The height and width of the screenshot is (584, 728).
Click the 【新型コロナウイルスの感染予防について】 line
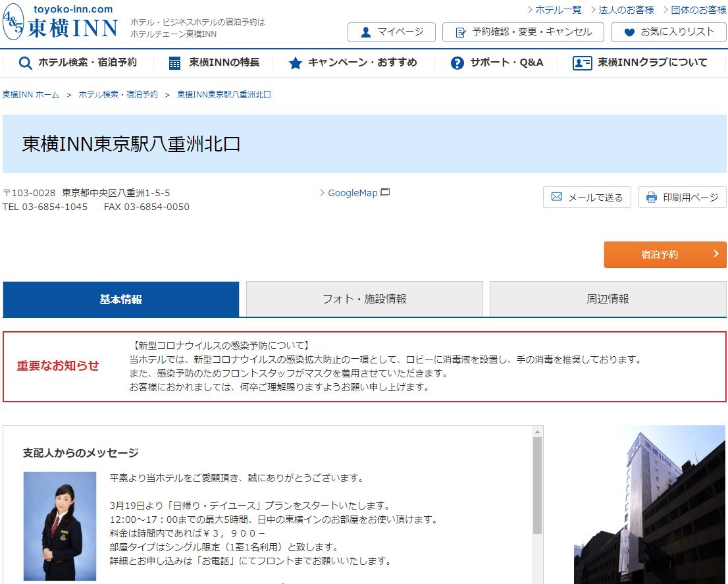(x=221, y=346)
